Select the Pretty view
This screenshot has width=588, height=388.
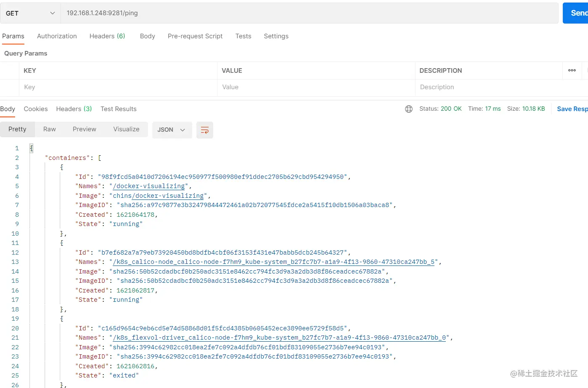point(17,130)
